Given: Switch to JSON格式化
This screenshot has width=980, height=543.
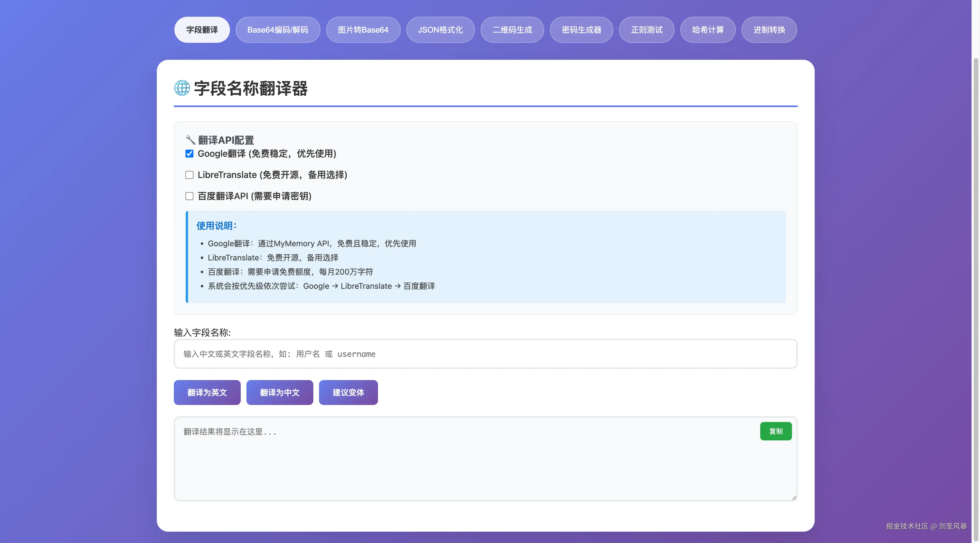Looking at the screenshot, I should pos(440,30).
